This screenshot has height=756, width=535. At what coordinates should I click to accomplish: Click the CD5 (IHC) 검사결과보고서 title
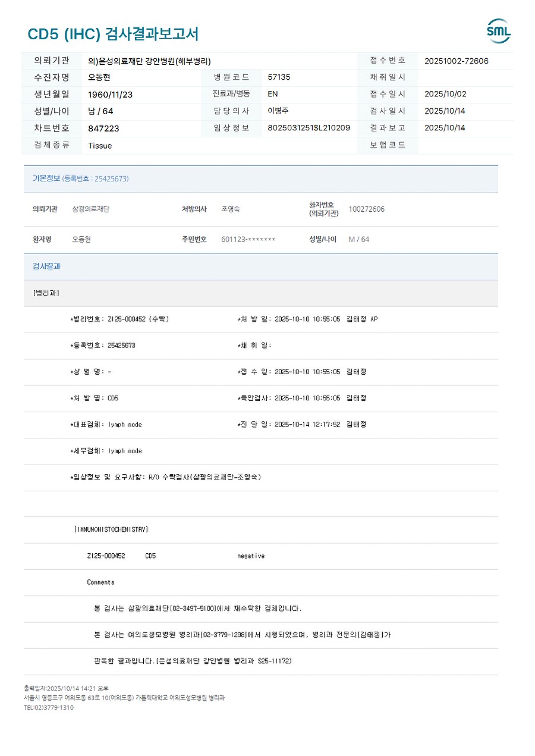tap(113, 34)
